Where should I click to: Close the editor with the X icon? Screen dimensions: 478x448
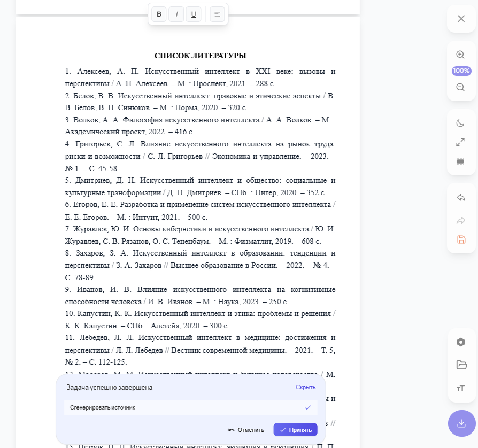pyautogui.click(x=461, y=19)
